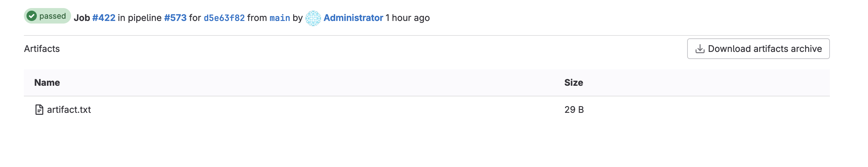The image size is (868, 167).
Task: Go to the main branch link
Action: click(x=280, y=18)
